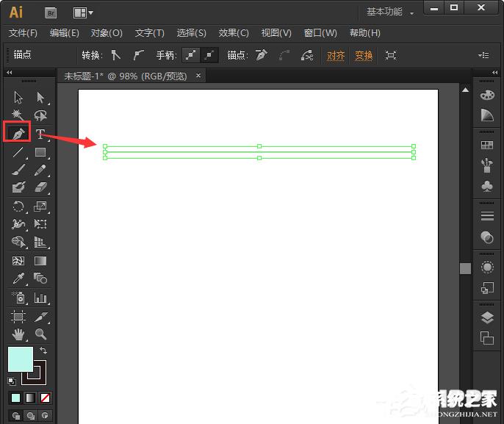Select the Free Transform tool
This screenshot has width=504, height=424.
coord(40,223)
